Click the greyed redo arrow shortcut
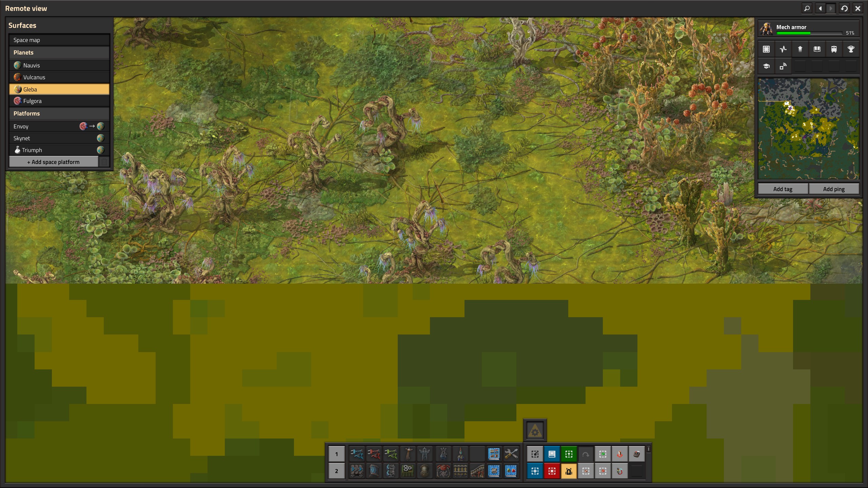Viewport: 868px width, 488px height. coord(586,454)
